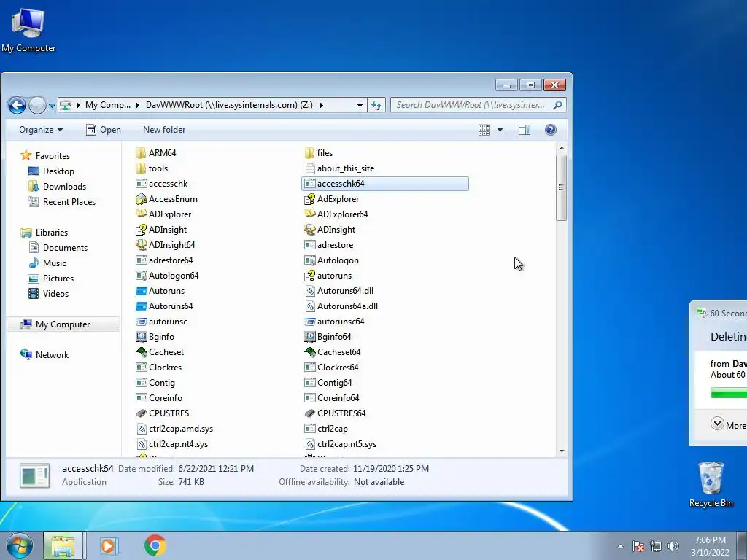Select Documents under Libraries

(65, 248)
